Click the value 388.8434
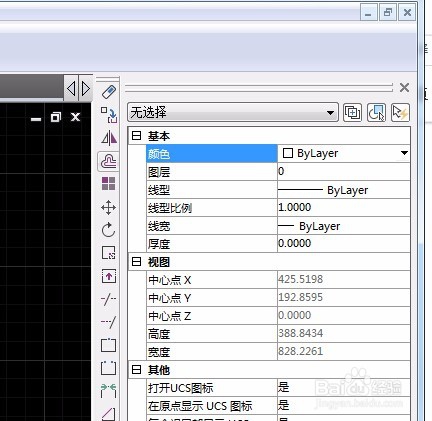Image resolution: width=432 pixels, height=421 pixels. (x=300, y=333)
